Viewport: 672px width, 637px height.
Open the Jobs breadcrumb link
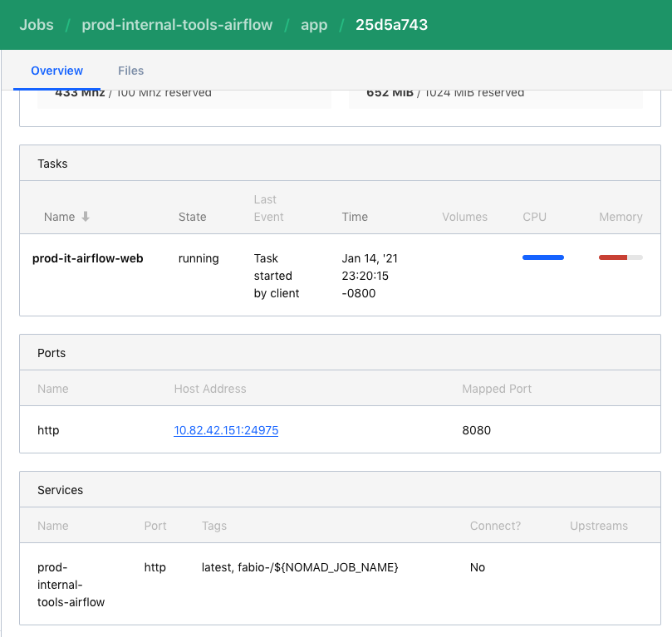click(37, 25)
